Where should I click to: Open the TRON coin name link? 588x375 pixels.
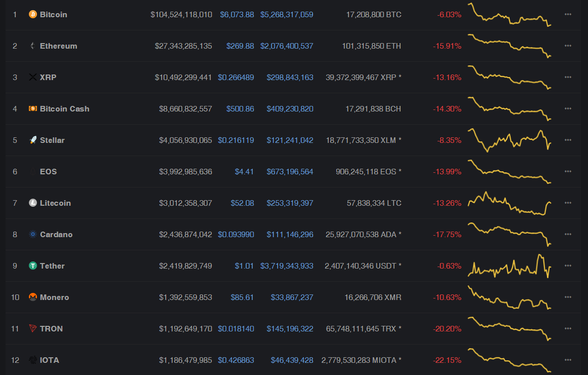51,328
